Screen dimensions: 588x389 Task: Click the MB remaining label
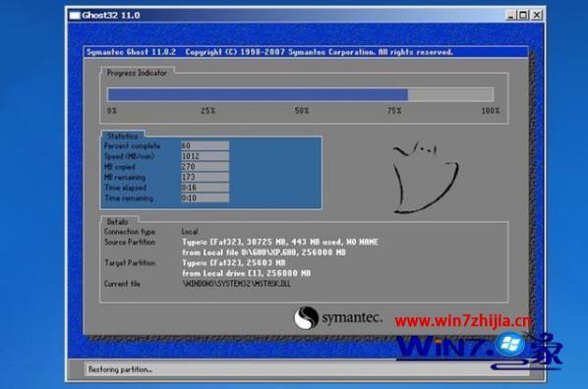point(125,177)
